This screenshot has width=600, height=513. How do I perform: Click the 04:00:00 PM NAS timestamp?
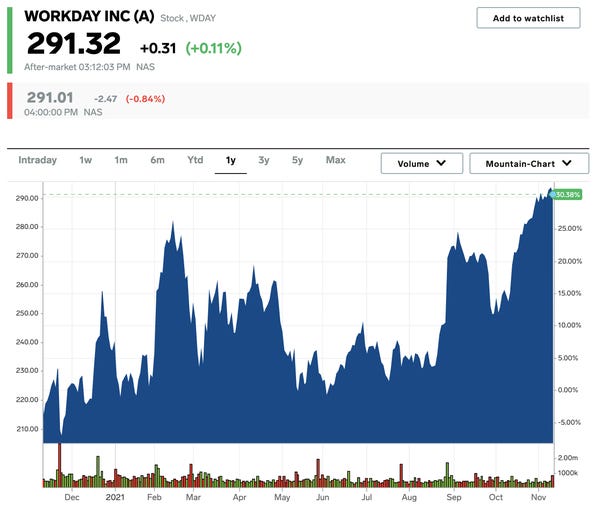pyautogui.click(x=63, y=112)
